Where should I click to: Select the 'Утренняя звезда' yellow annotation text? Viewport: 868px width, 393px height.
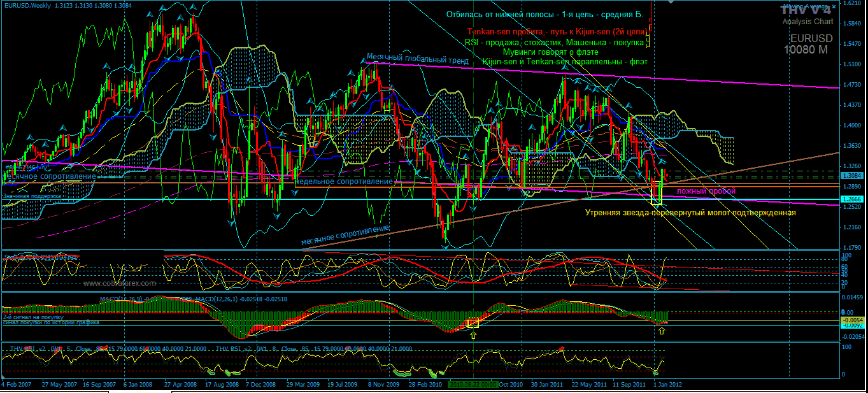[690, 213]
